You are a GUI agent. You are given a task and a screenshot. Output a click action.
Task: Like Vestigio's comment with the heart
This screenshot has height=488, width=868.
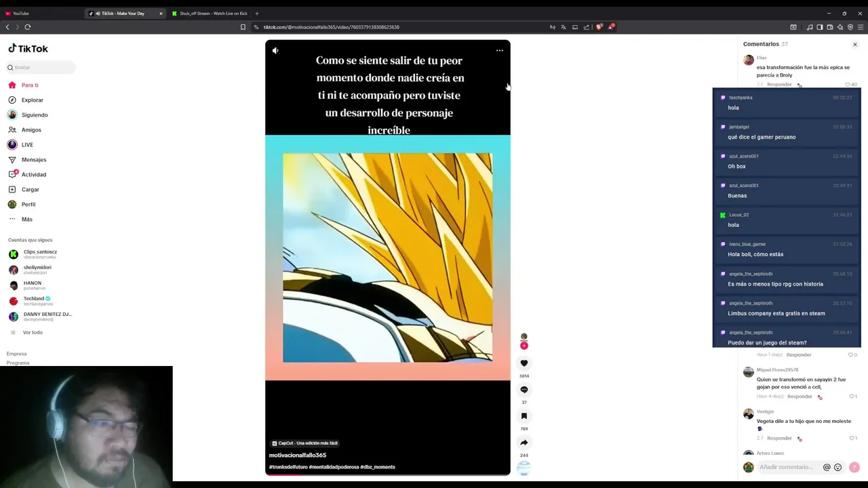[852, 439]
